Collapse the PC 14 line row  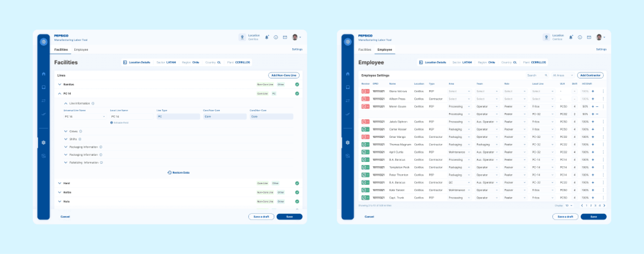point(60,94)
